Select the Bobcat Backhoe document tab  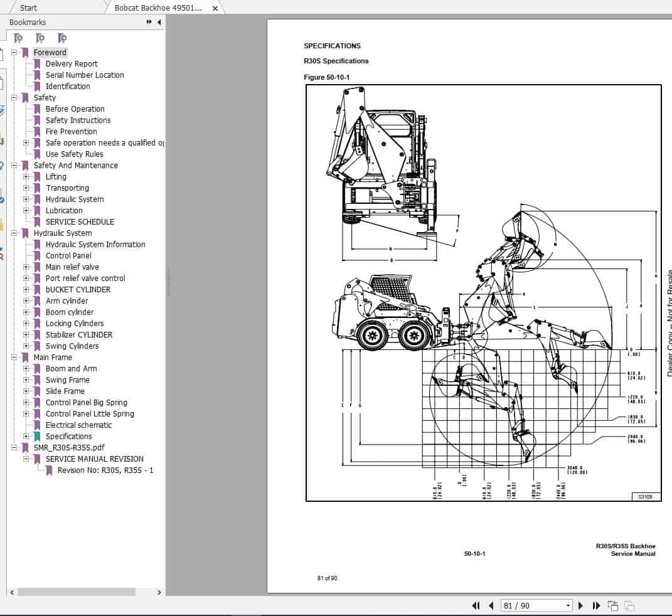[x=157, y=8]
